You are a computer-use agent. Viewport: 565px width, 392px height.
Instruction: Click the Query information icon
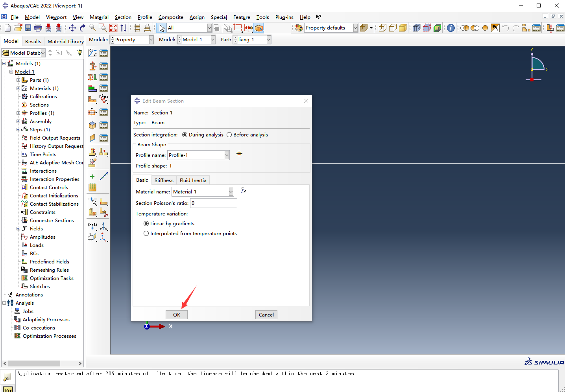451,28
